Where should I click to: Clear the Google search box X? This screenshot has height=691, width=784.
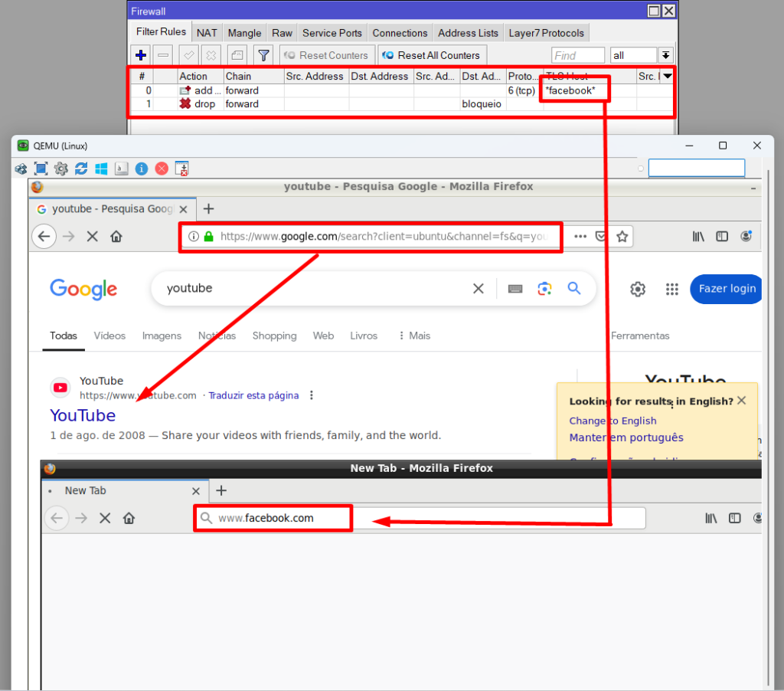[x=479, y=289]
